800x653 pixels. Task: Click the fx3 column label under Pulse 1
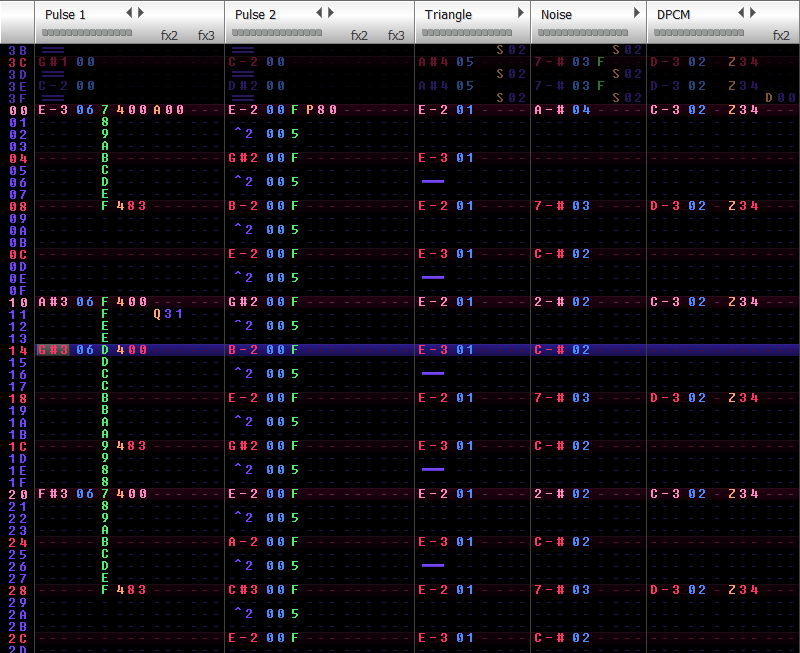(206, 36)
